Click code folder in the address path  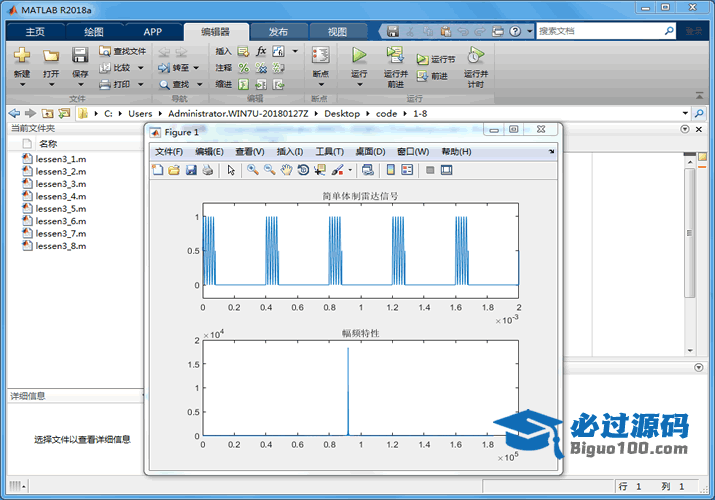coord(386,114)
